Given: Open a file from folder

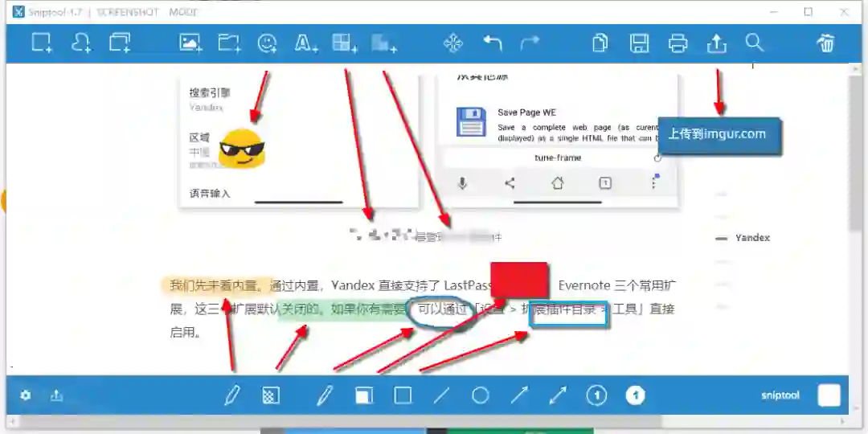Looking at the screenshot, I should coord(228,43).
